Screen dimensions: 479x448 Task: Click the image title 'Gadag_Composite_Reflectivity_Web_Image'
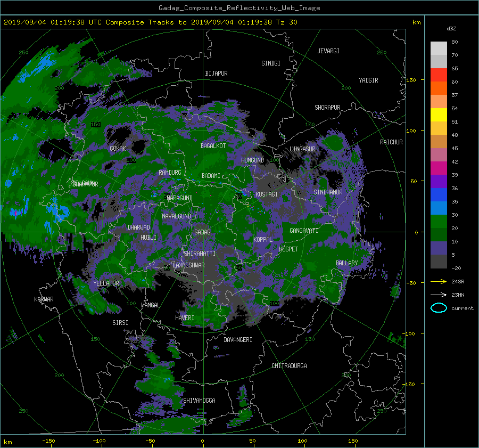click(x=239, y=8)
